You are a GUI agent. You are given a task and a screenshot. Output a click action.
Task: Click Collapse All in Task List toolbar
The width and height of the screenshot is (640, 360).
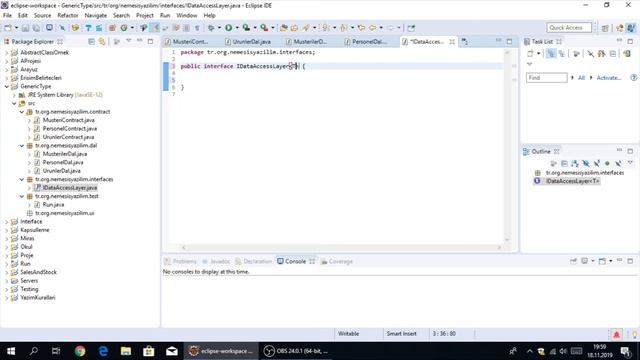(613, 53)
